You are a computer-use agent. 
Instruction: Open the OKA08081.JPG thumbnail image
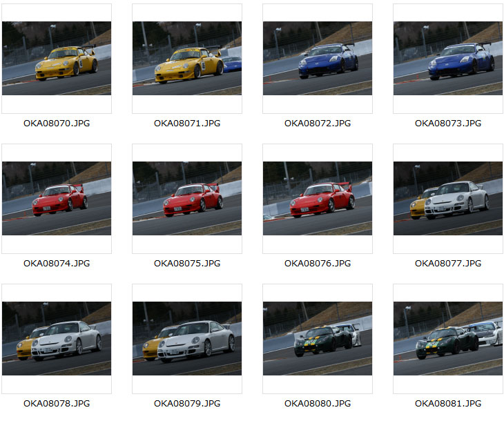click(448, 338)
